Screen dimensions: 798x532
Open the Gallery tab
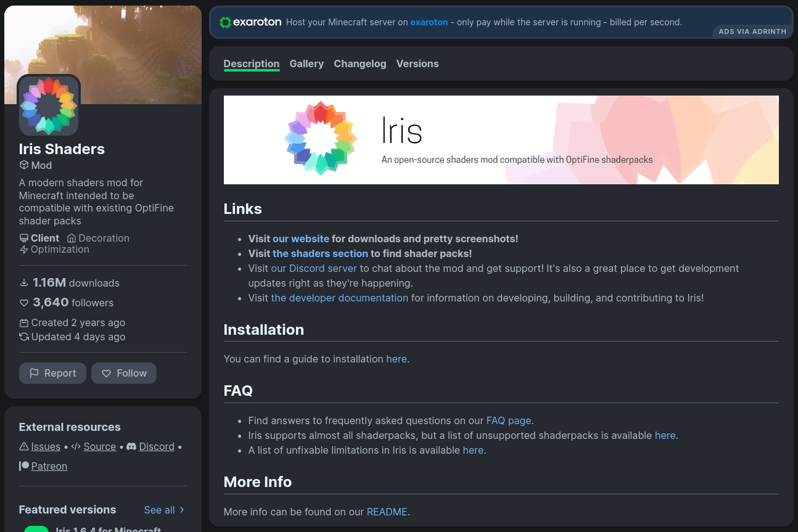pyautogui.click(x=306, y=63)
